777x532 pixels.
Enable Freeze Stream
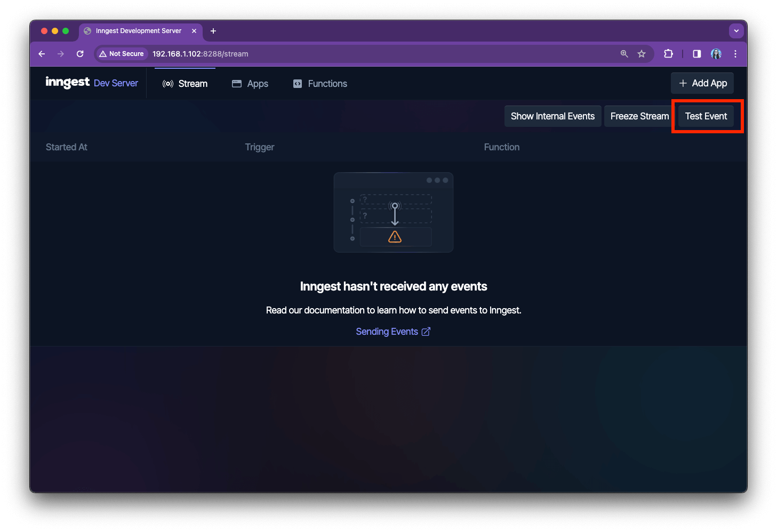(639, 116)
